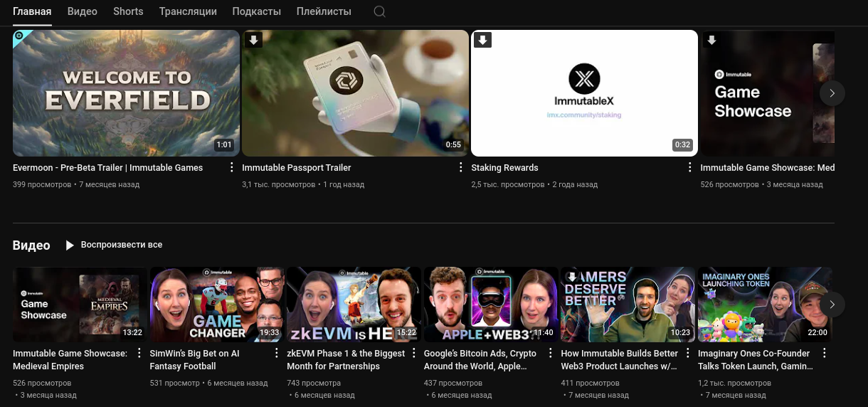868x407 pixels.
Task: Open options menu for Imaginary Ones Co-Founder video
Action: (825, 353)
